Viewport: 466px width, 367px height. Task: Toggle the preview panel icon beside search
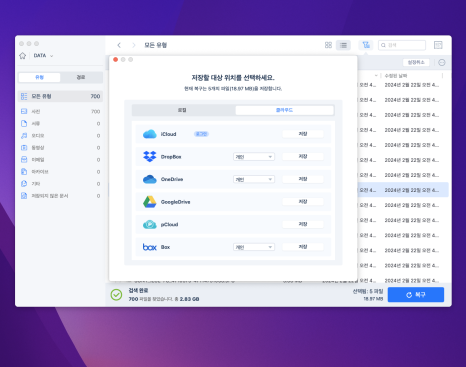click(x=438, y=45)
